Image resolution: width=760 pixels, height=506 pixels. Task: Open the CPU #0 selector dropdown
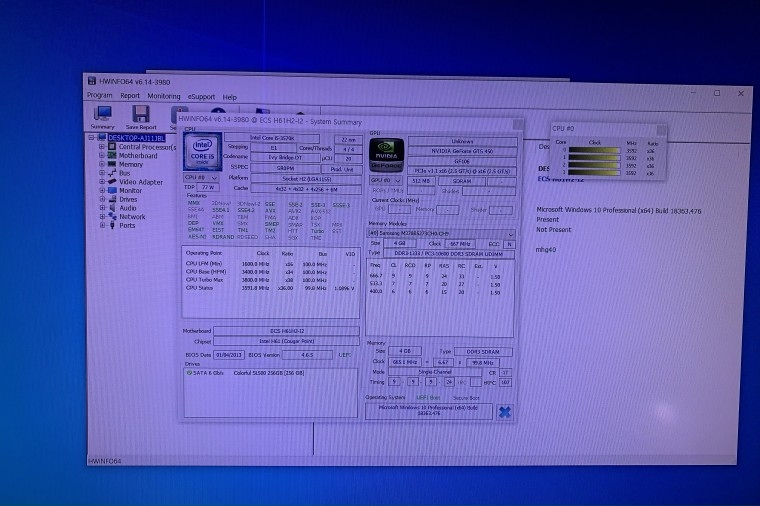[x=201, y=178]
